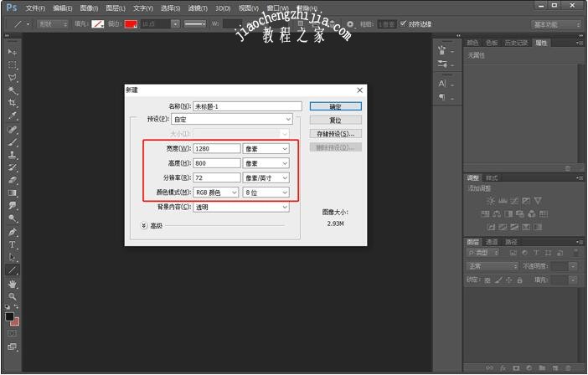Toggle the 对齐边缘 checkbox

(x=405, y=23)
